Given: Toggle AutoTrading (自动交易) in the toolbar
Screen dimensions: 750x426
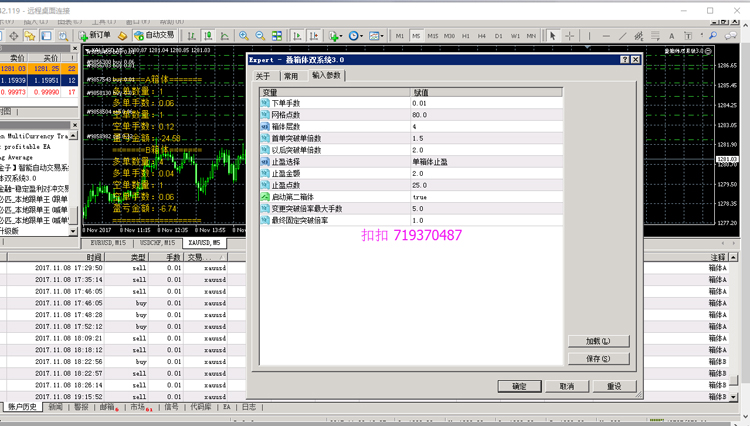Looking at the screenshot, I should click(x=154, y=35).
